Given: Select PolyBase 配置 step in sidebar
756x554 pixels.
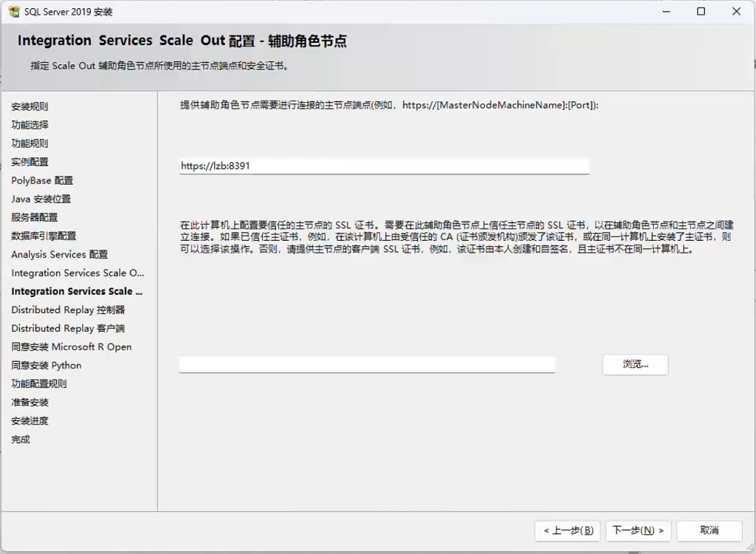Looking at the screenshot, I should 42,180.
